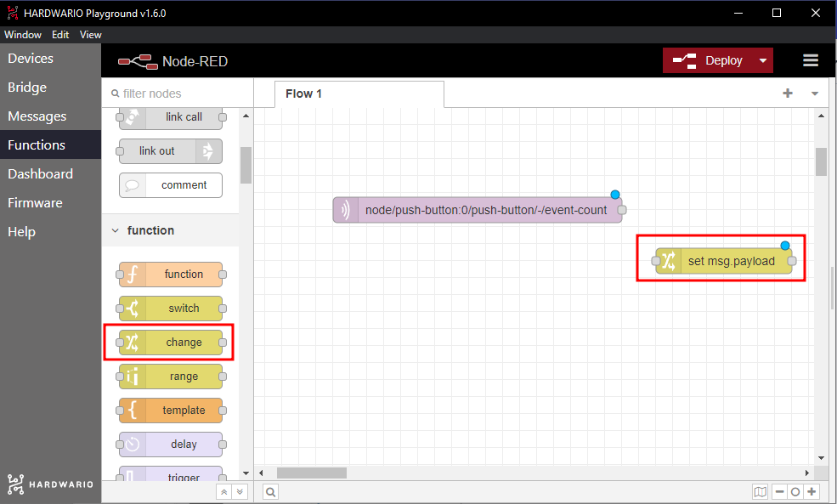Collapse all palette categories button
Screen dimensions: 837x504
pyautogui.click(x=224, y=492)
